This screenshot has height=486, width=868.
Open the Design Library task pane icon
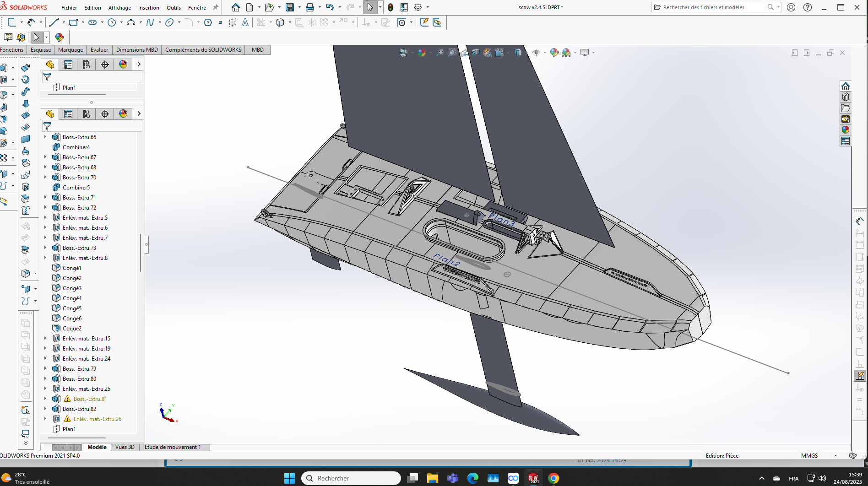[x=846, y=97]
